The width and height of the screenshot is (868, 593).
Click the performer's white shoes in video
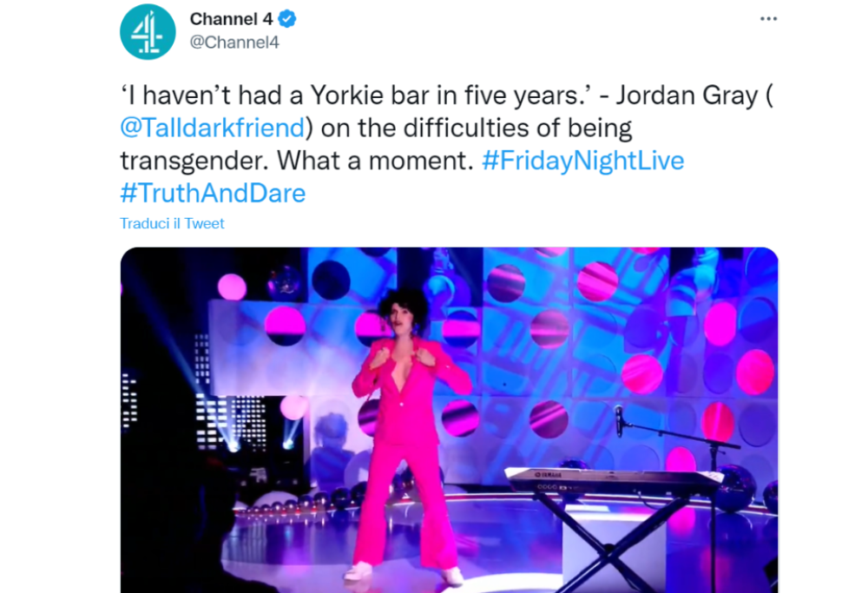click(x=358, y=570)
